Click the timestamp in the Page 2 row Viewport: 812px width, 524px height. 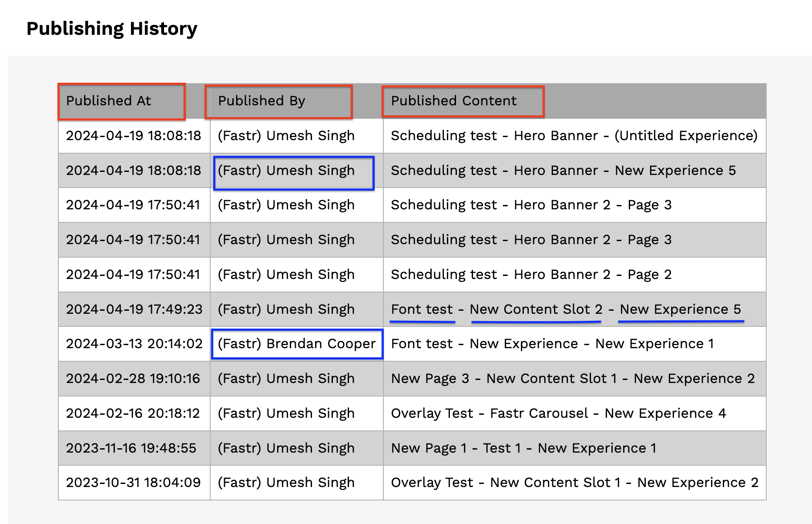coord(133,274)
